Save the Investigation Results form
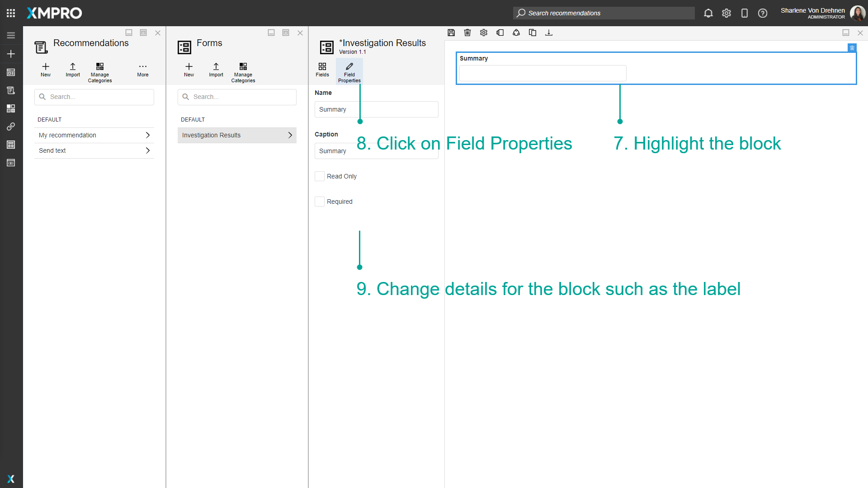Viewport: 868px width, 488px height. click(451, 33)
